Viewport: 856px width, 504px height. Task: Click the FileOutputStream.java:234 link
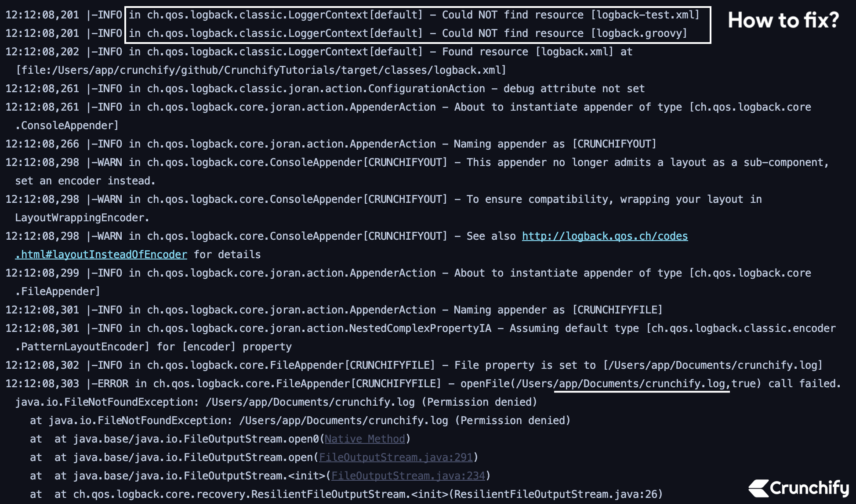tap(409, 475)
